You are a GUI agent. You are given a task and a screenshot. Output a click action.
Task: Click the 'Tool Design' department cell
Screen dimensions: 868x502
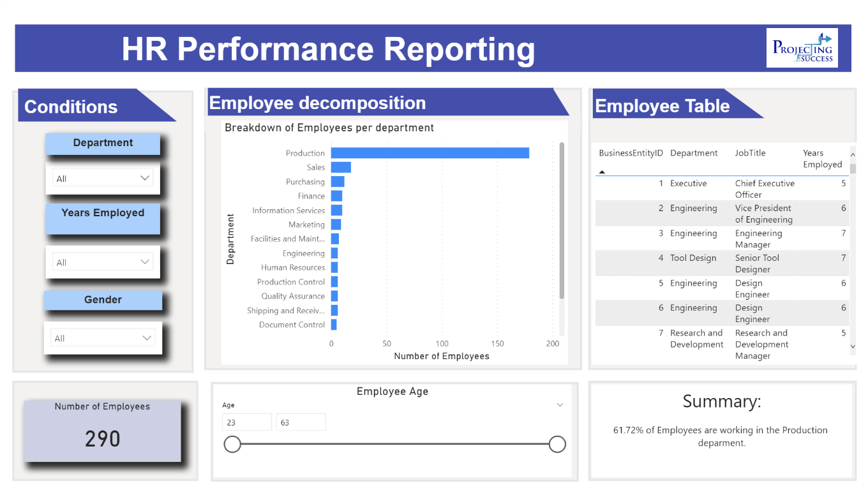coord(693,258)
